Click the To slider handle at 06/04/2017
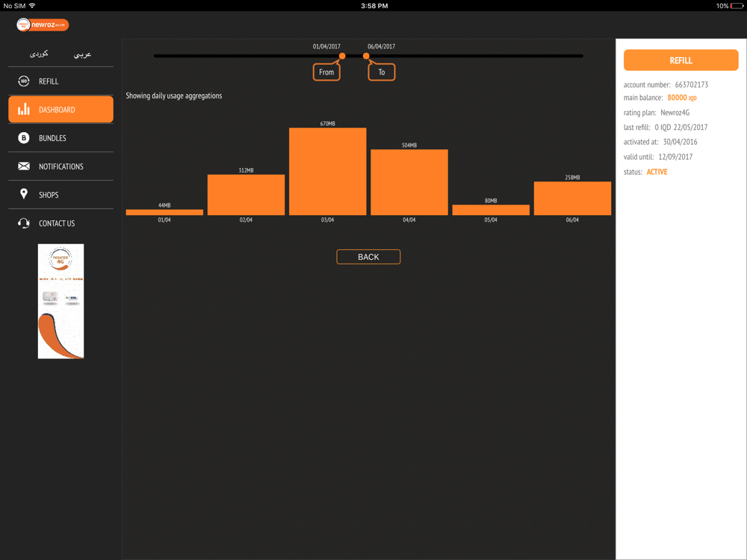The height and width of the screenshot is (560, 747). (366, 56)
